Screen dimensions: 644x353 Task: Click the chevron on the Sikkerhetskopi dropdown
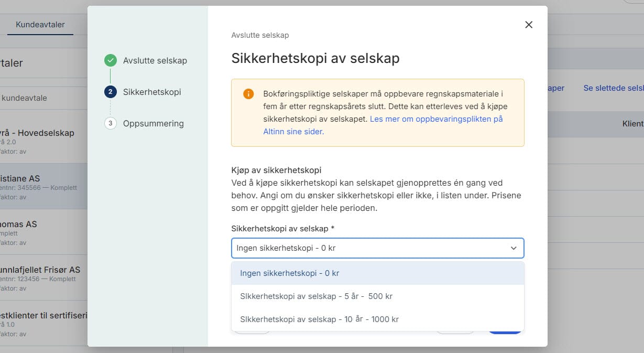513,248
